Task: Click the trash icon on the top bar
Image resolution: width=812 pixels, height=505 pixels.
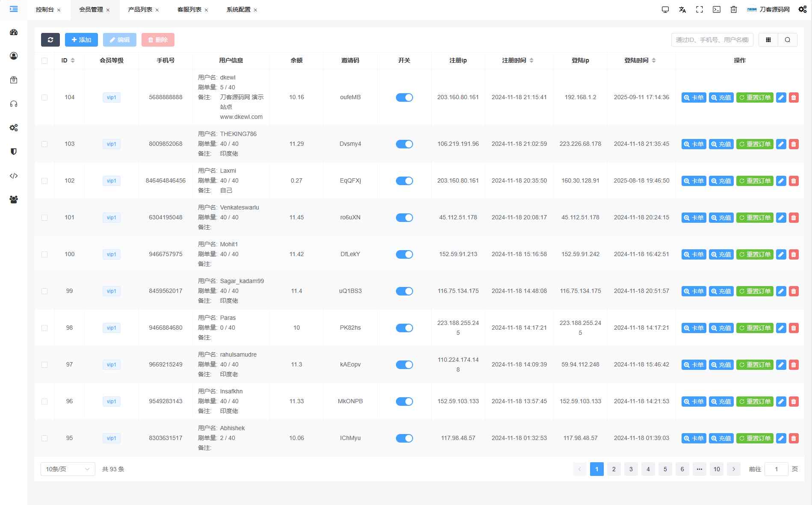Action: (734, 9)
